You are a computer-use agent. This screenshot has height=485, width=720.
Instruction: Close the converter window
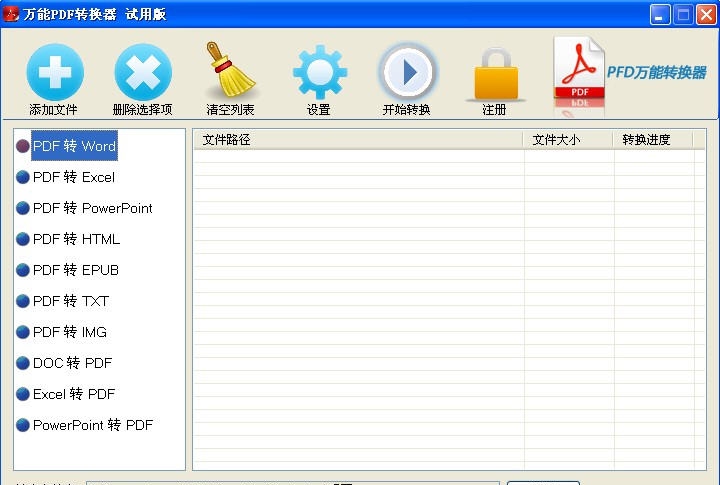click(706, 15)
